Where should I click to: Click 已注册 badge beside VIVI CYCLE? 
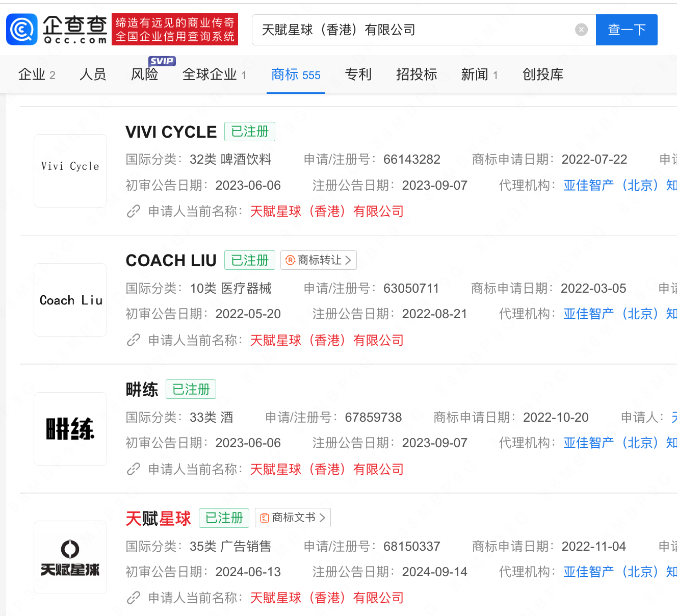[x=250, y=132]
